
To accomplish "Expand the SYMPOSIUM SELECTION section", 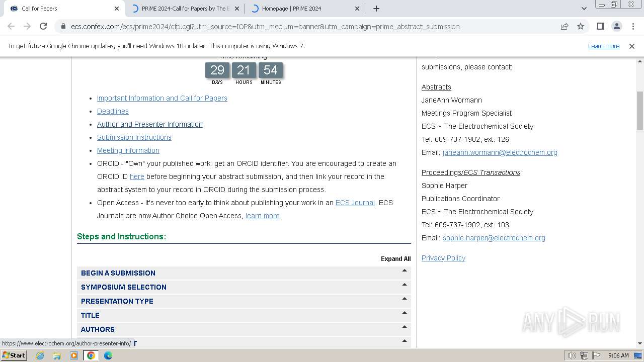I will (244, 287).
